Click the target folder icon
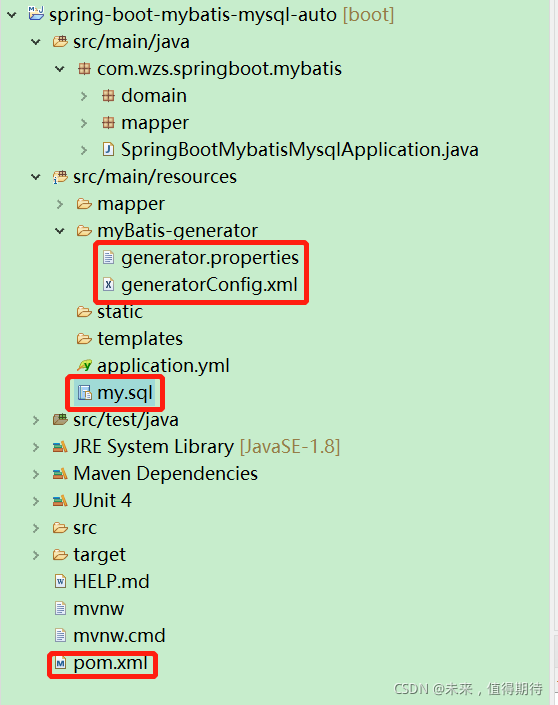Viewport: 558px width, 705px height. (60, 555)
